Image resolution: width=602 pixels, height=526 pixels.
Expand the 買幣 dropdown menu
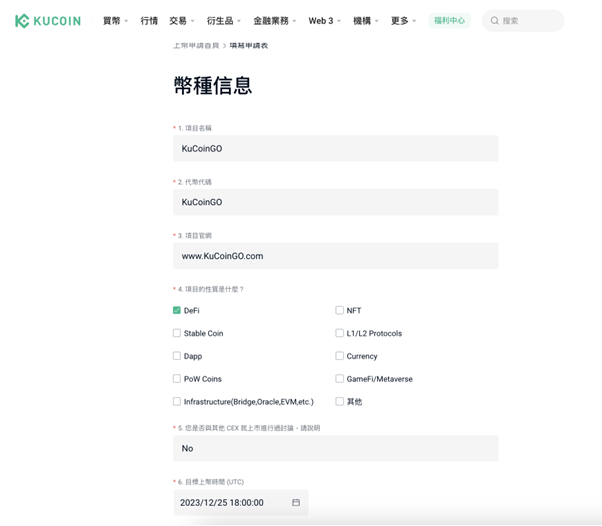[x=115, y=21]
